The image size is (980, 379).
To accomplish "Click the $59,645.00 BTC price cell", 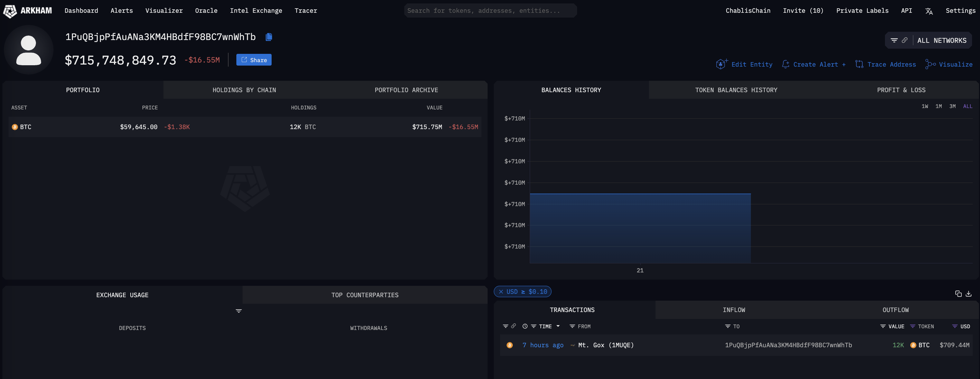I will pos(139,127).
